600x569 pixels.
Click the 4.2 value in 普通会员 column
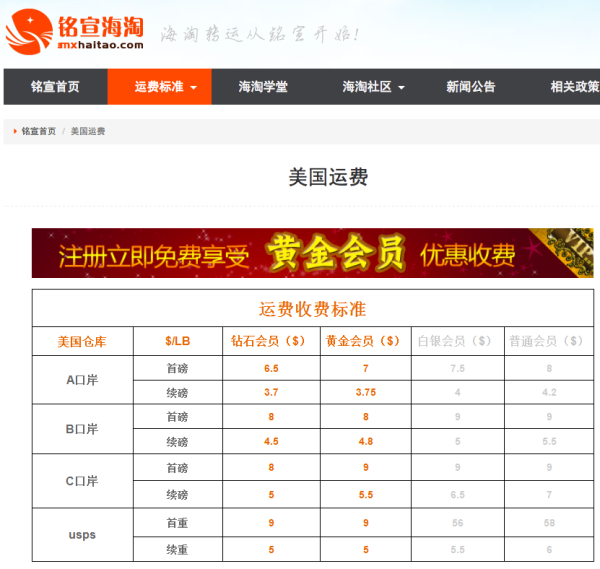[x=549, y=392]
